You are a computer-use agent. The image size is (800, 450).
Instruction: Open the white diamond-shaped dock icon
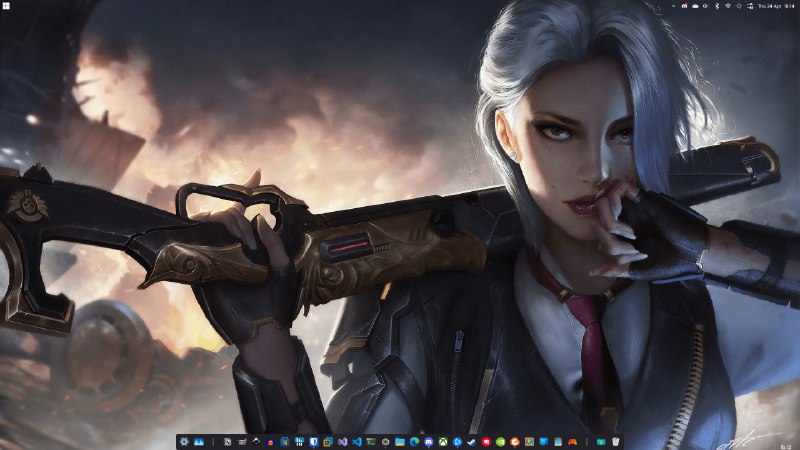coord(257,442)
